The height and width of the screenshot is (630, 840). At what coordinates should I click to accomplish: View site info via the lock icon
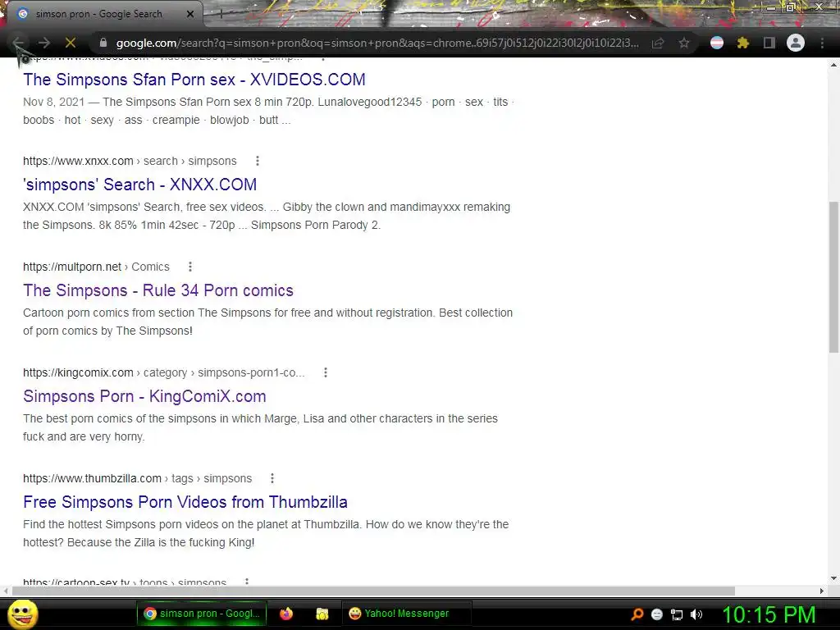(x=103, y=43)
